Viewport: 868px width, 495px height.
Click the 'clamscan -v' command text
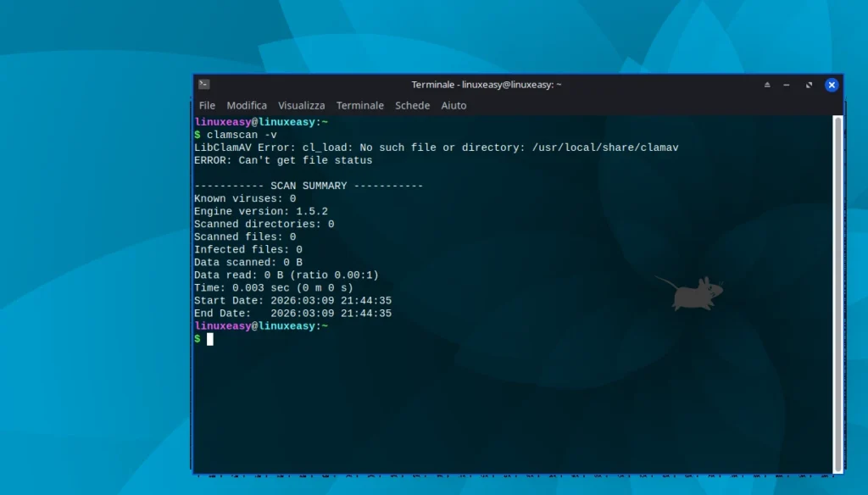(x=244, y=134)
